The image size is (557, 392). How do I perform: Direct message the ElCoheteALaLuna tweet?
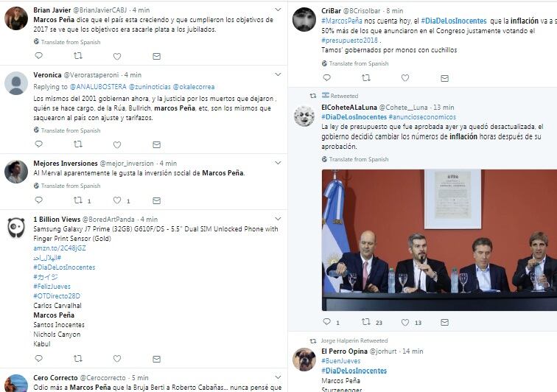pos(444,322)
